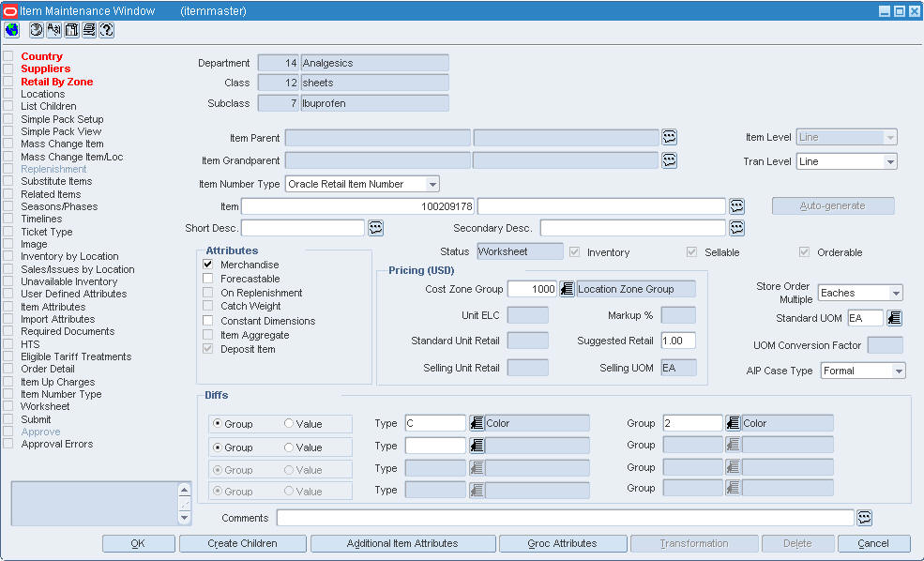Open the comment editor icon for Short Desc.

point(375,228)
